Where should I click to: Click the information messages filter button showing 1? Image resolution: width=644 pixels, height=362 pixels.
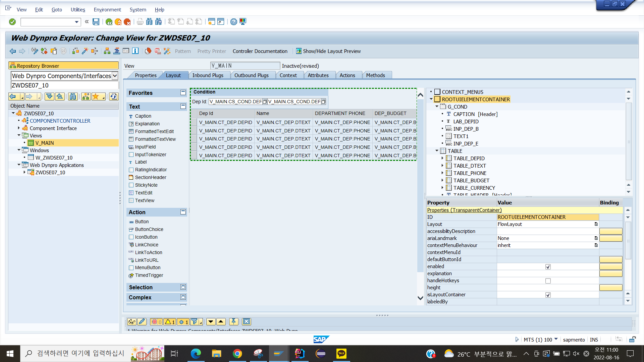(183, 322)
